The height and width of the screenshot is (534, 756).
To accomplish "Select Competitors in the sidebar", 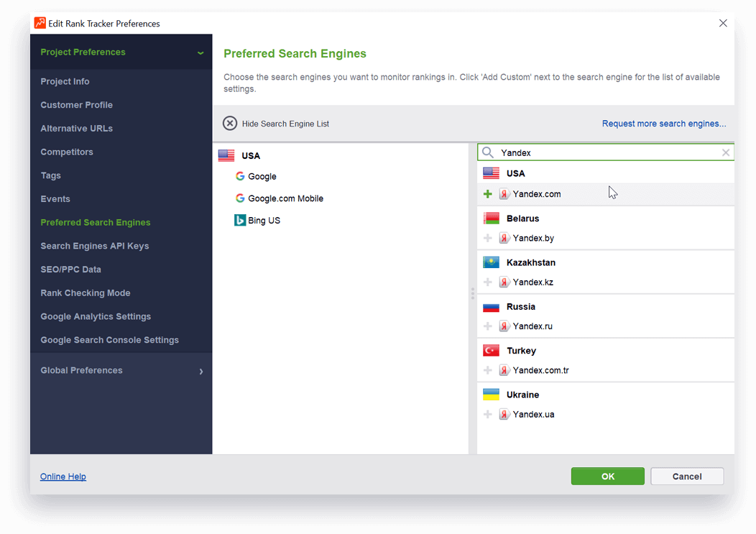I will point(67,152).
